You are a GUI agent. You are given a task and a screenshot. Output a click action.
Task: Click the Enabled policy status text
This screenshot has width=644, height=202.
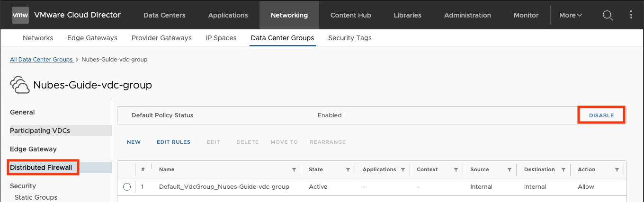(330, 115)
